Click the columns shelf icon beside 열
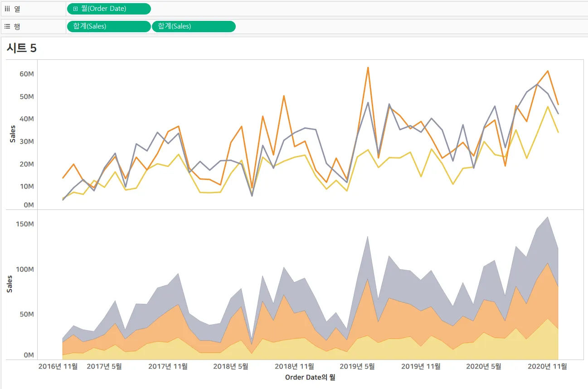The width and height of the screenshot is (588, 389). point(7,9)
